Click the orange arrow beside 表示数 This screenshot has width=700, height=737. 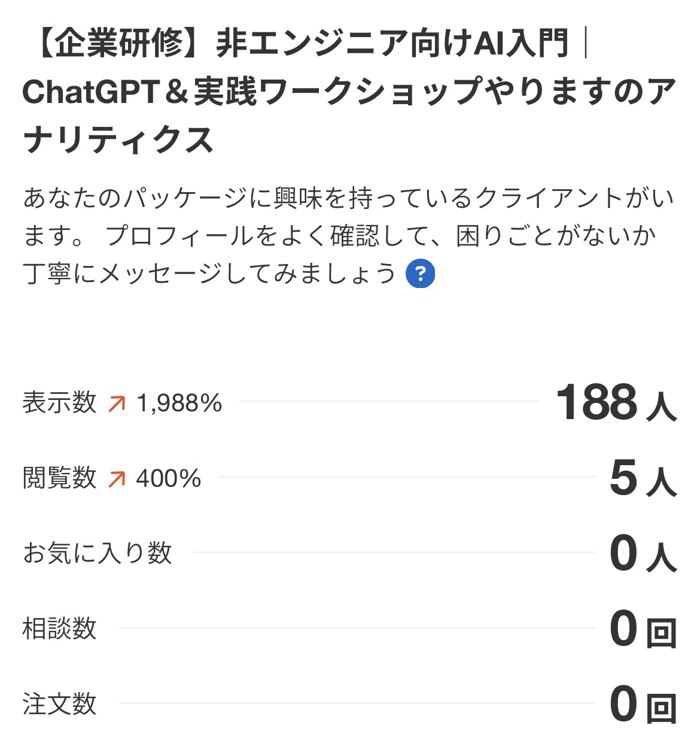[117, 404]
